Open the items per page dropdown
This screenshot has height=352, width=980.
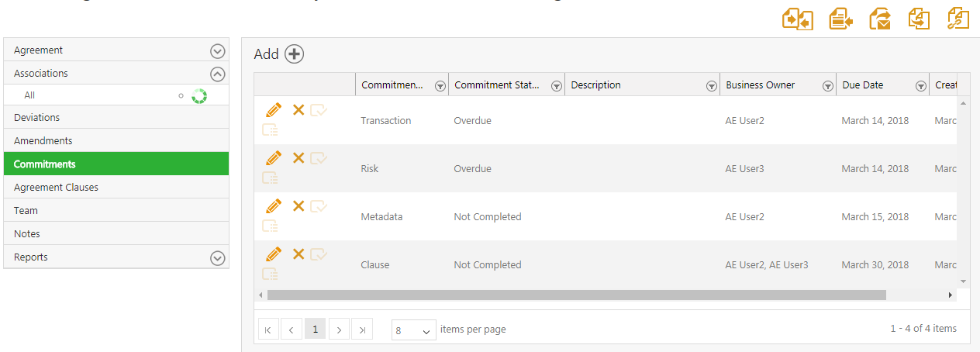click(x=414, y=330)
